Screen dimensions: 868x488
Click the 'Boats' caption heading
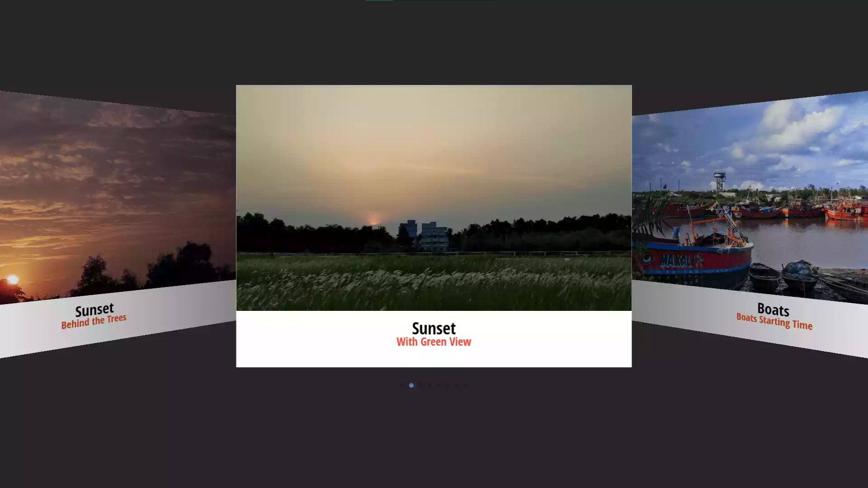773,310
